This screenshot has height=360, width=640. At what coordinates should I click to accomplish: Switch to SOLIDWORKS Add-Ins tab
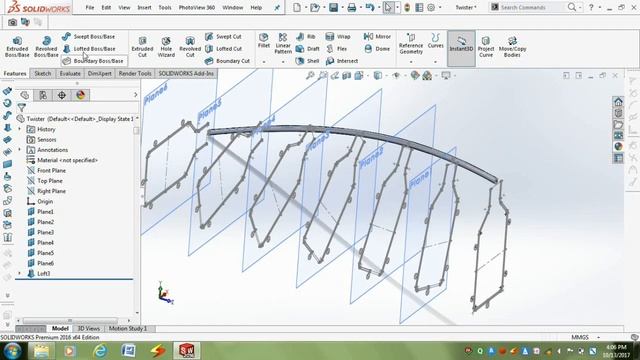[186, 73]
